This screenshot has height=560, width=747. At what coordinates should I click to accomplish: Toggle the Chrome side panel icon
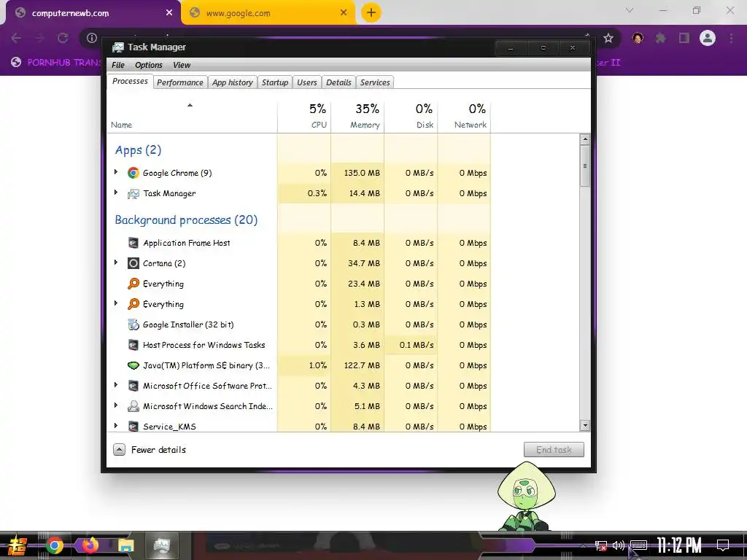click(684, 38)
